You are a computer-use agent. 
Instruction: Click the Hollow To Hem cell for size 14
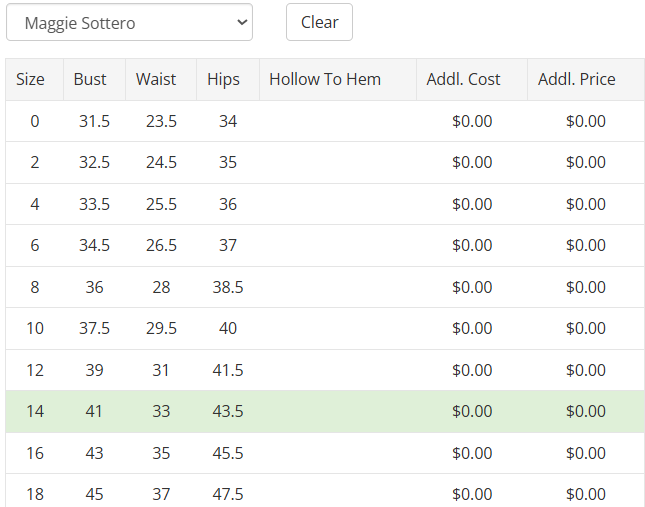tap(337, 411)
